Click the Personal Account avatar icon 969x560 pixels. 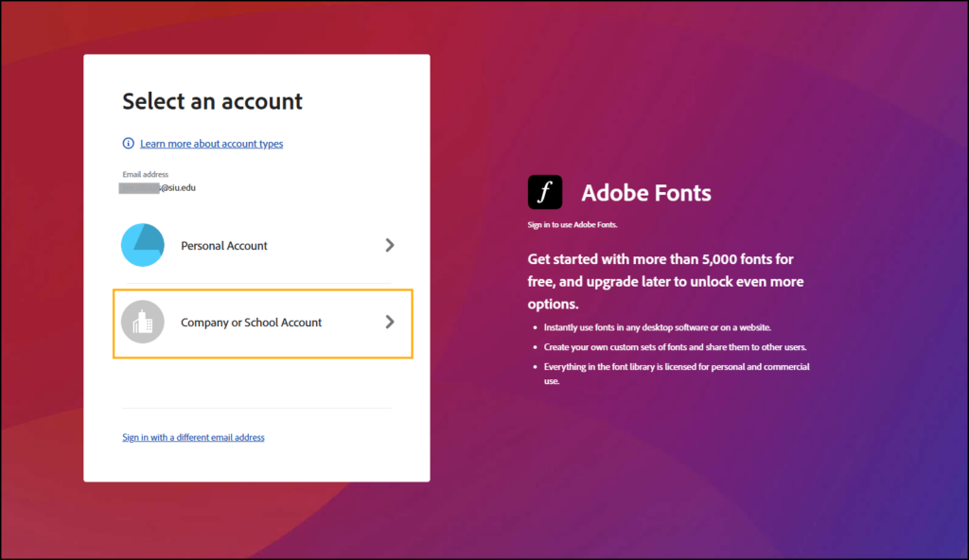pyautogui.click(x=143, y=245)
